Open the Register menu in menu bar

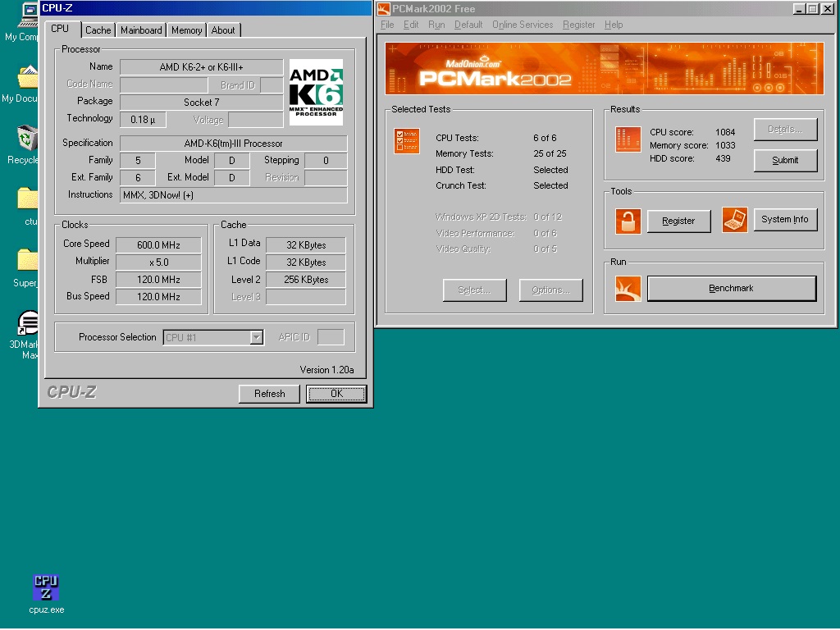(x=578, y=25)
